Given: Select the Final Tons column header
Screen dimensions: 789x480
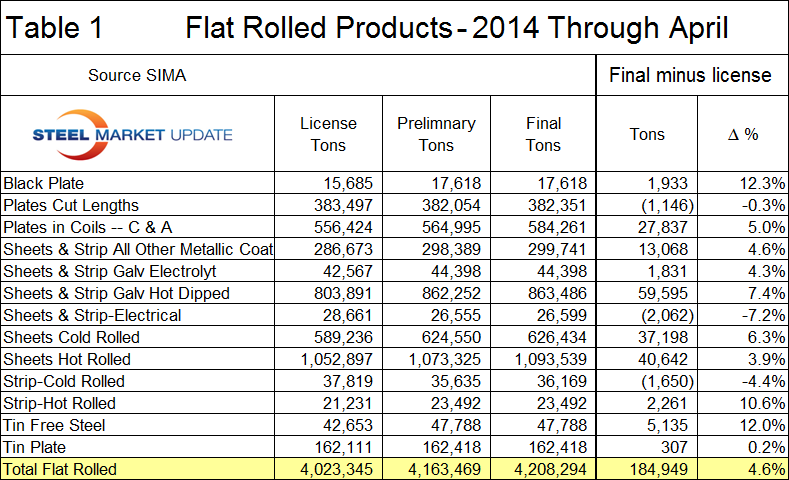Looking at the screenshot, I should (x=543, y=134).
